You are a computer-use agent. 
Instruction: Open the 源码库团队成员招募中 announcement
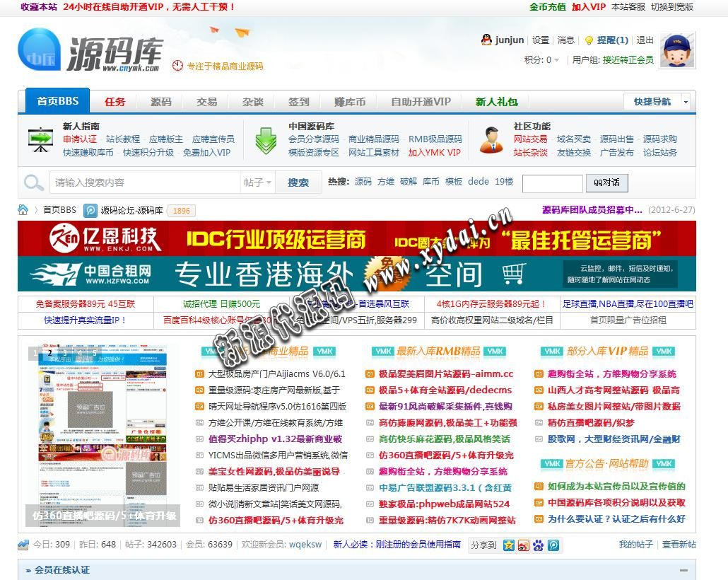(592, 210)
